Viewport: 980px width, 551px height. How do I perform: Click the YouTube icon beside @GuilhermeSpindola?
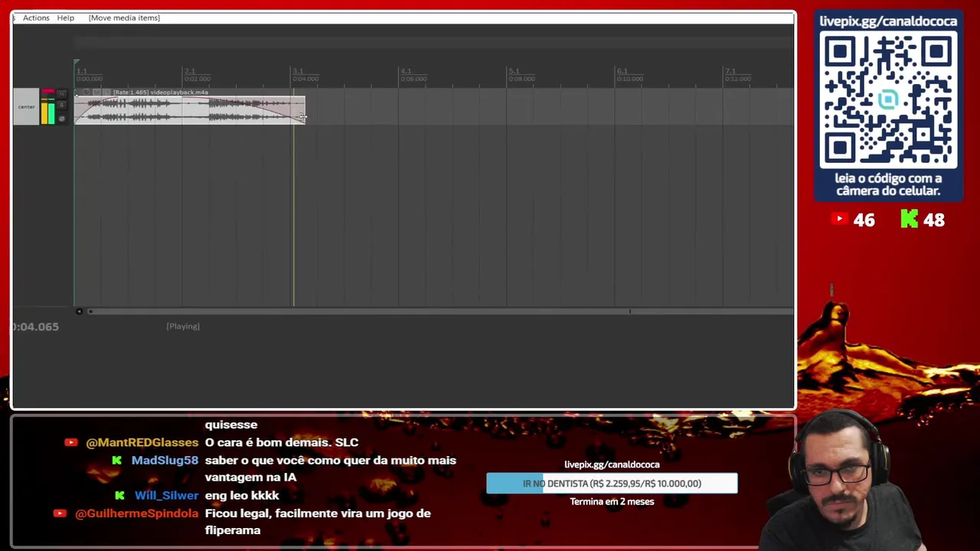click(60, 514)
